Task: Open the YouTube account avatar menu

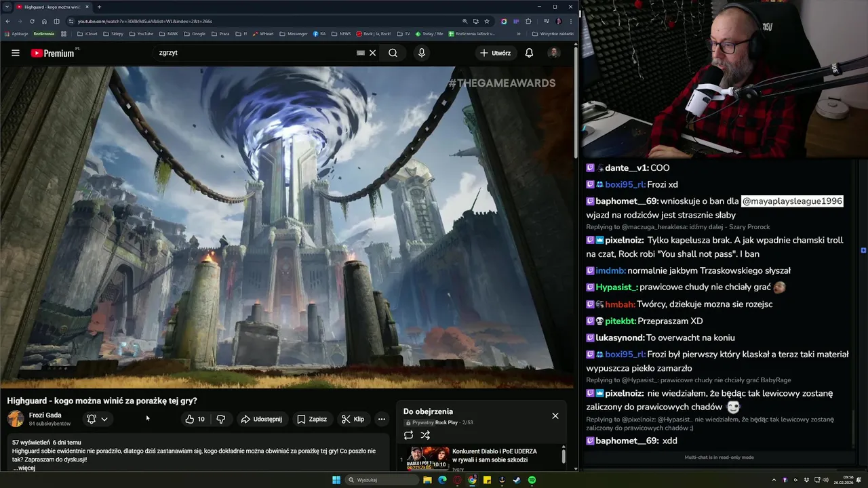Action: (554, 53)
